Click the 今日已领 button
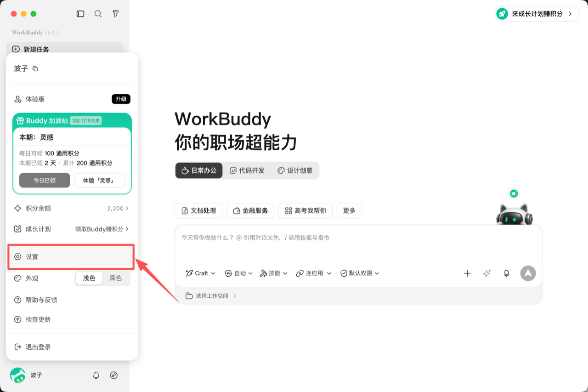Screen dimensions: 588x392 coord(45,181)
